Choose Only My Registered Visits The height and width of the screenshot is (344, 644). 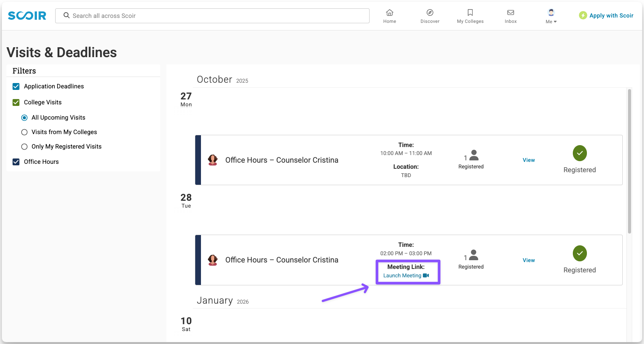pyautogui.click(x=24, y=147)
